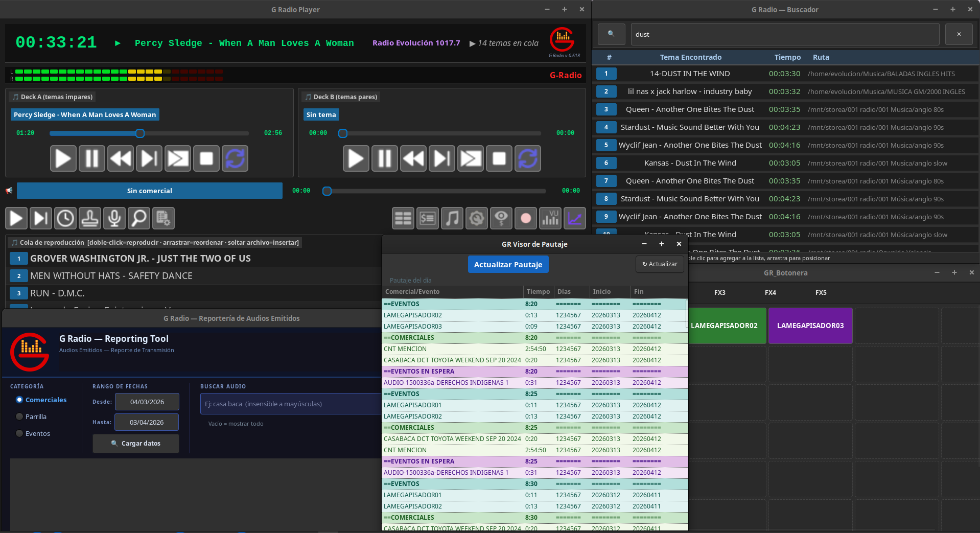Pause playback on Deck A
The height and width of the screenshot is (533, 980).
pyautogui.click(x=92, y=158)
